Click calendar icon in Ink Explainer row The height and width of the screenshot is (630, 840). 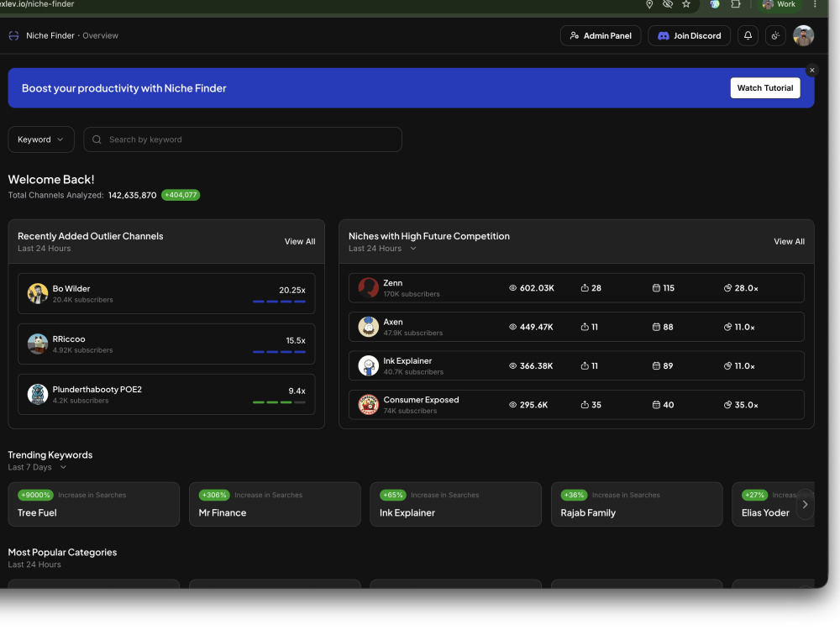(x=656, y=366)
